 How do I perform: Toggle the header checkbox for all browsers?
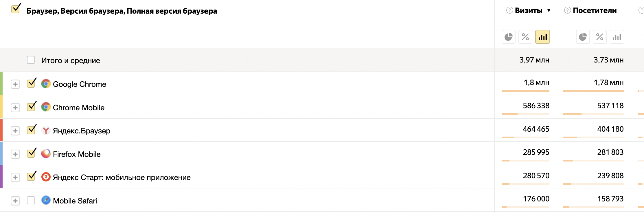tap(16, 9)
